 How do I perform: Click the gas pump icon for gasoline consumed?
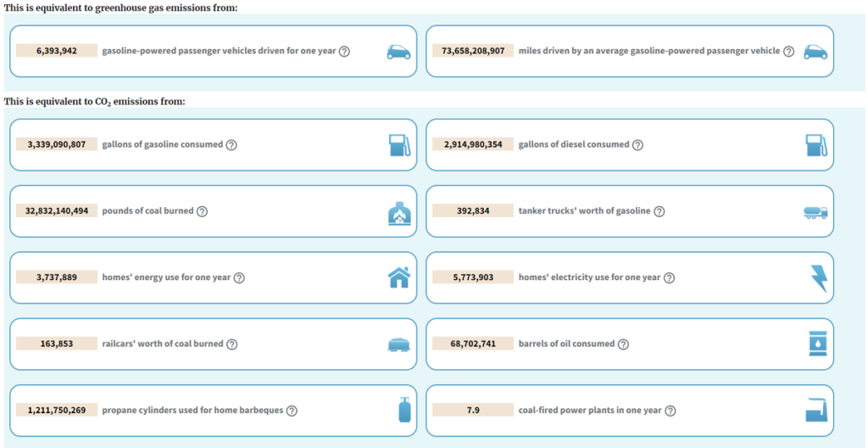pyautogui.click(x=400, y=145)
